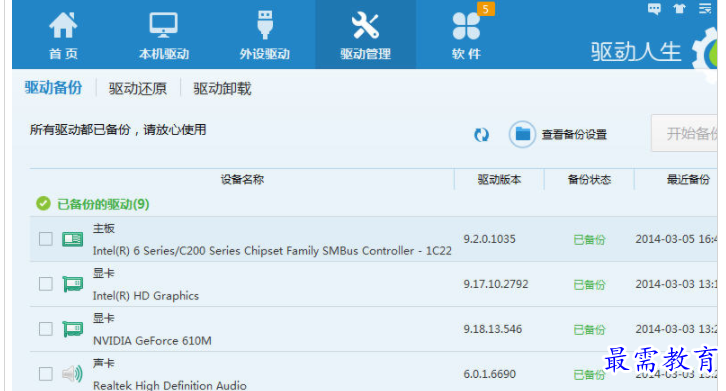The height and width of the screenshot is (391, 726).
Task: Open the main menu lines icon
Action: point(705,8)
